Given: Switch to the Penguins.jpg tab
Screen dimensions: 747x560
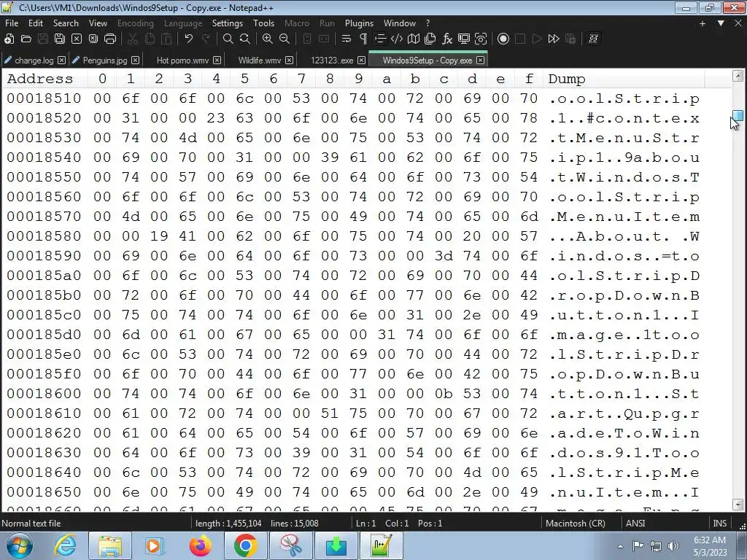Looking at the screenshot, I should (105, 61).
